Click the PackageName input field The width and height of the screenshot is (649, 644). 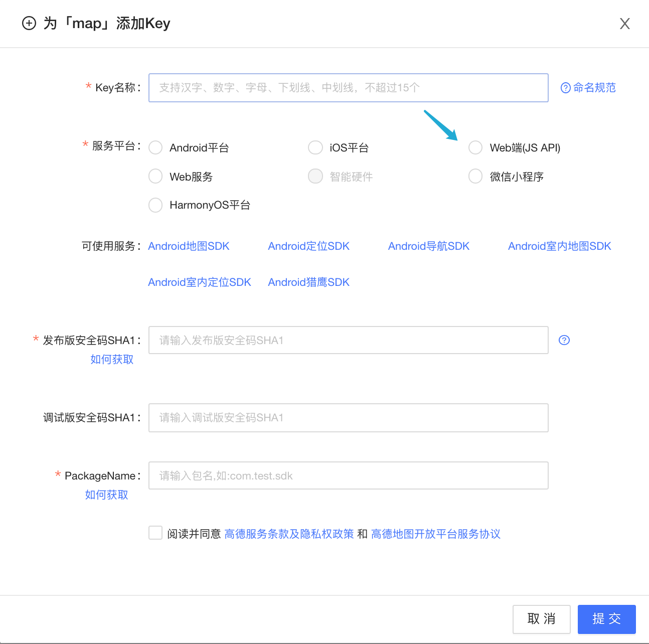point(348,475)
